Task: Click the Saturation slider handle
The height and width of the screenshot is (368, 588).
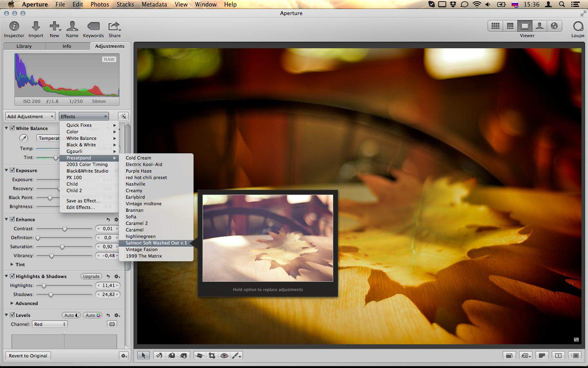Action: 62,247
